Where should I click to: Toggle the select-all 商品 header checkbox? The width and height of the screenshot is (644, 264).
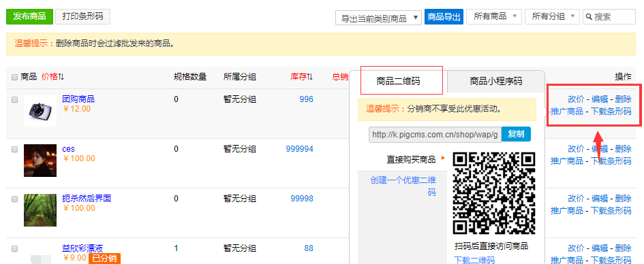pos(15,77)
